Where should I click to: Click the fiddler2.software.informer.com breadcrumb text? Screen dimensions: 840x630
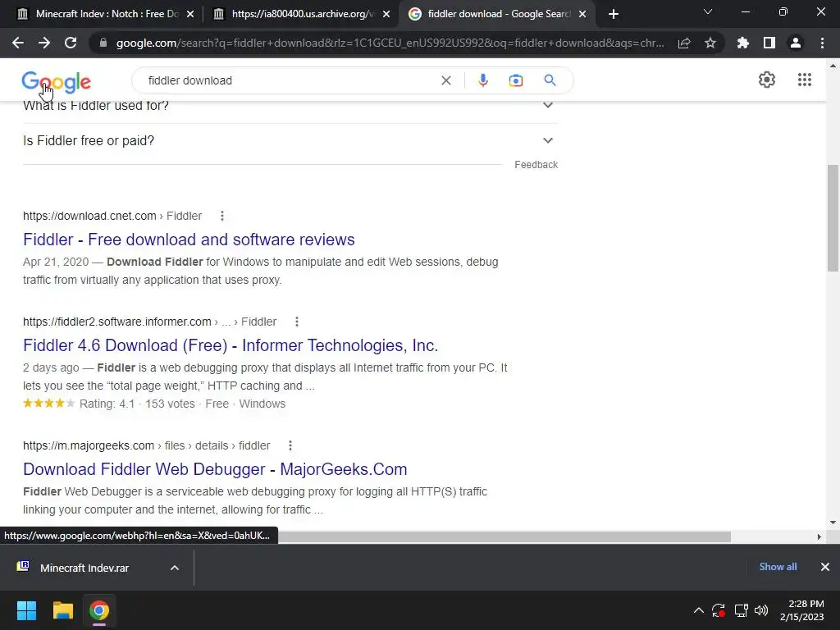pyautogui.click(x=117, y=322)
